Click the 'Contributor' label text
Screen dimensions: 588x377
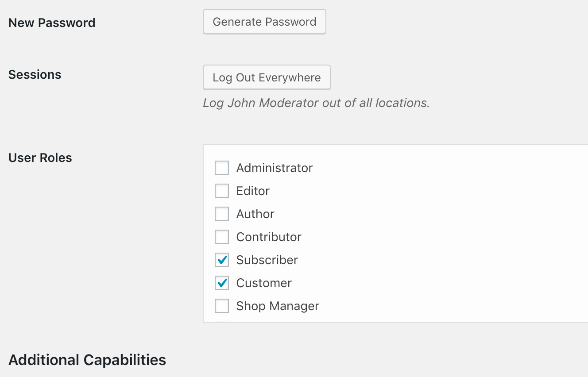[269, 237]
